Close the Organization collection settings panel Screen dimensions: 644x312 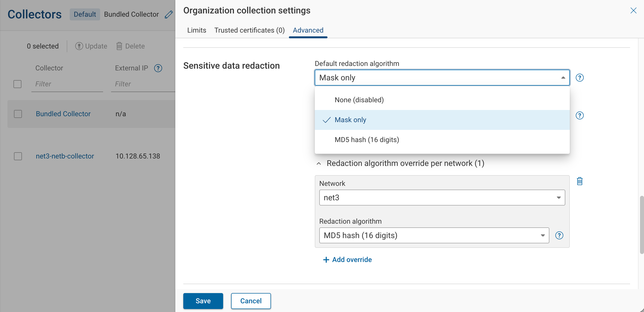(633, 10)
